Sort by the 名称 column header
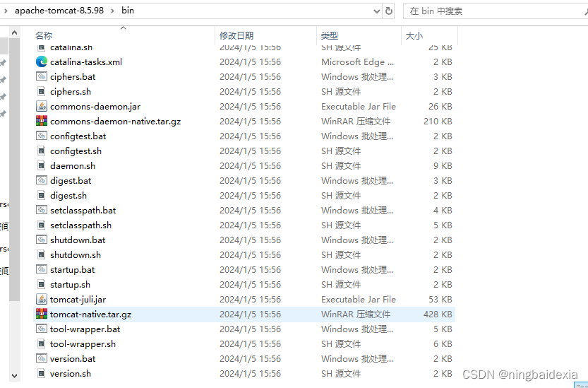Image resolution: width=588 pixels, height=388 pixels. 44,35
